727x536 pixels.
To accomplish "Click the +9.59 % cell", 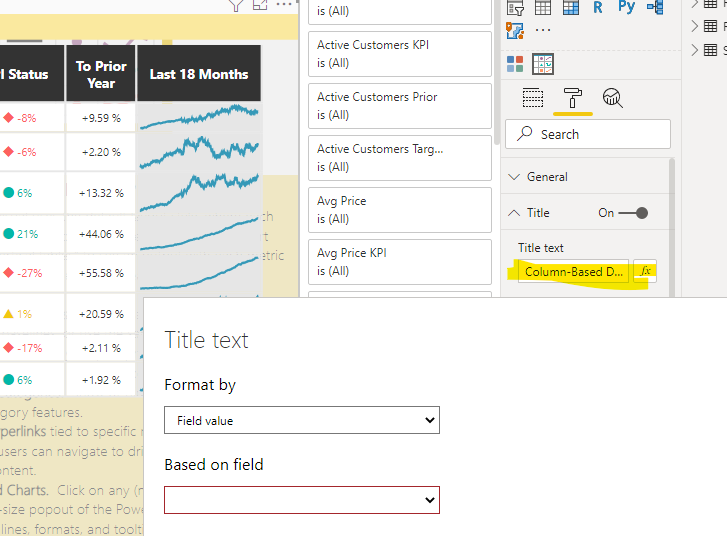I will (101, 118).
